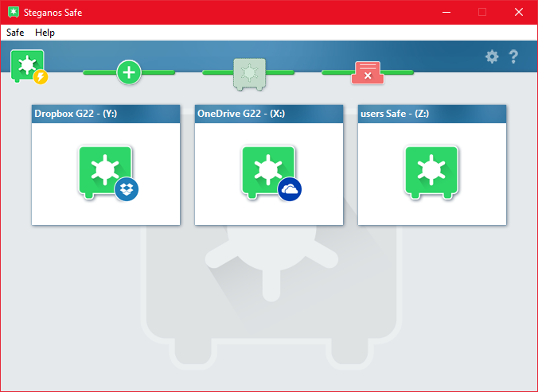Open the Help menu
538x392 pixels.
(x=45, y=33)
